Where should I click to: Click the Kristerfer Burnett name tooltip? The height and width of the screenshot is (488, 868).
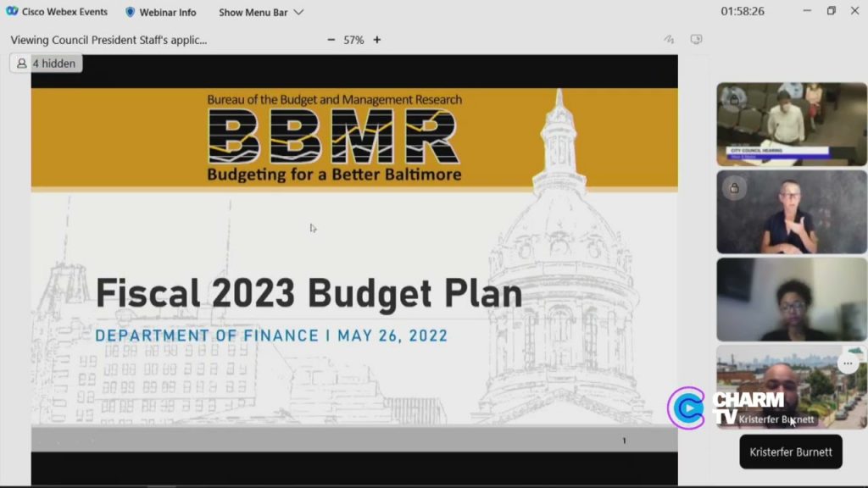[791, 452]
